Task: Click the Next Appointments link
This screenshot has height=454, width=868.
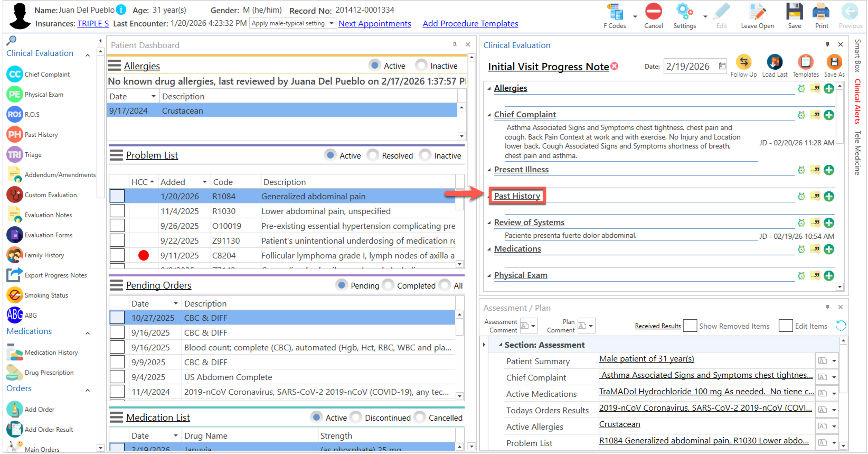Action: [374, 23]
